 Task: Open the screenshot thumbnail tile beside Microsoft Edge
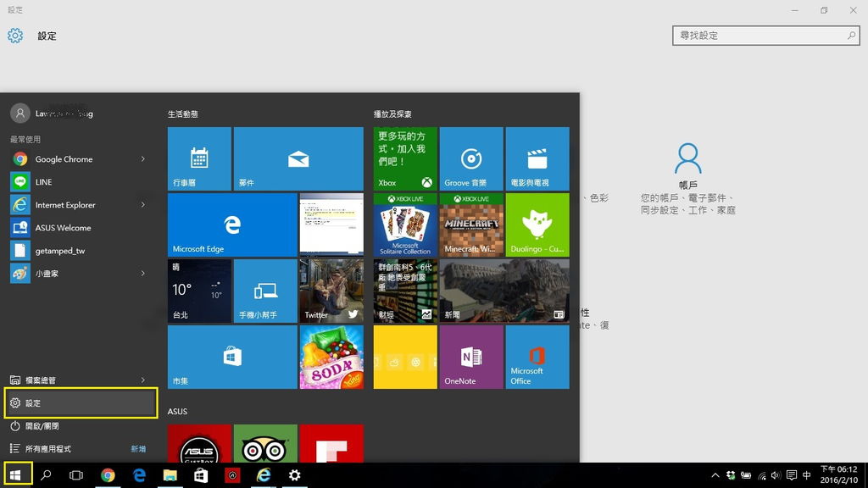point(331,225)
